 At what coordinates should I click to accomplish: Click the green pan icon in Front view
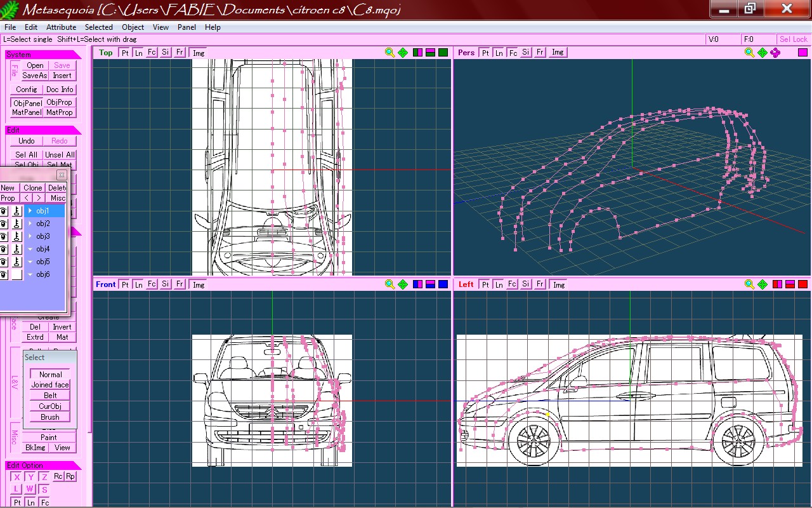[x=403, y=284]
